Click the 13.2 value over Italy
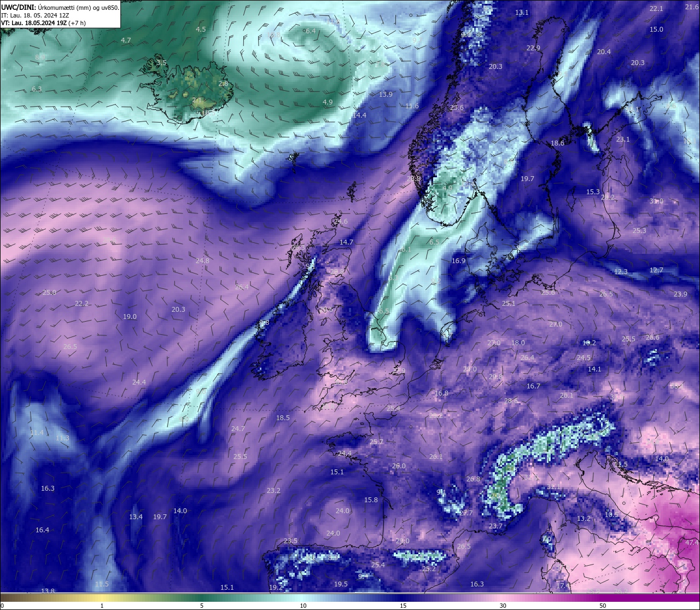Screen dimensions: 700x610 click(584, 519)
